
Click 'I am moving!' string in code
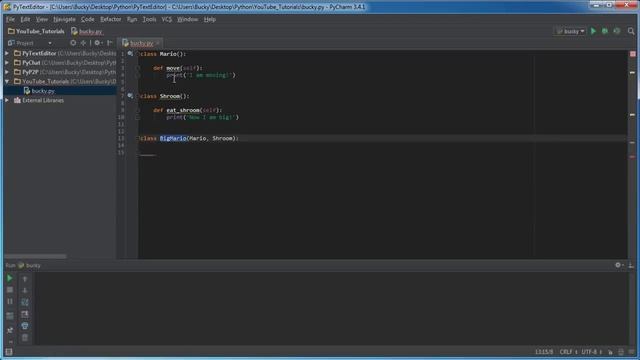209,75
